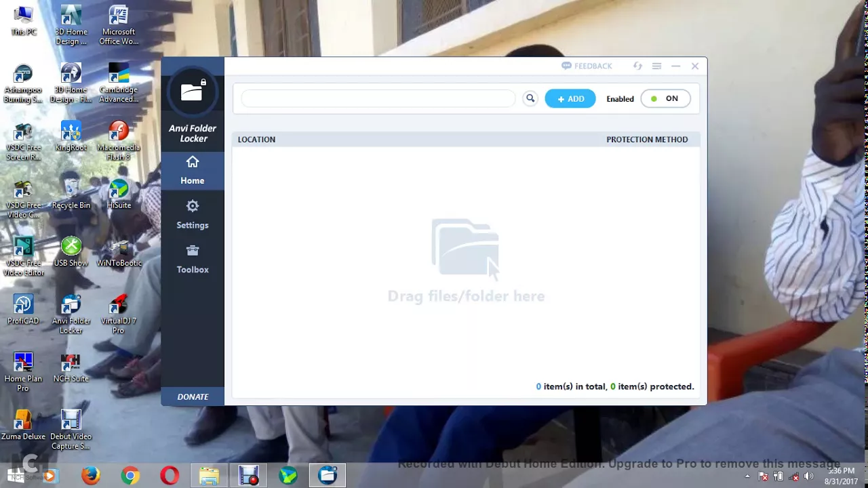Toggle the Enabled ON switch
Screen dimensions: 868x488
click(x=665, y=99)
